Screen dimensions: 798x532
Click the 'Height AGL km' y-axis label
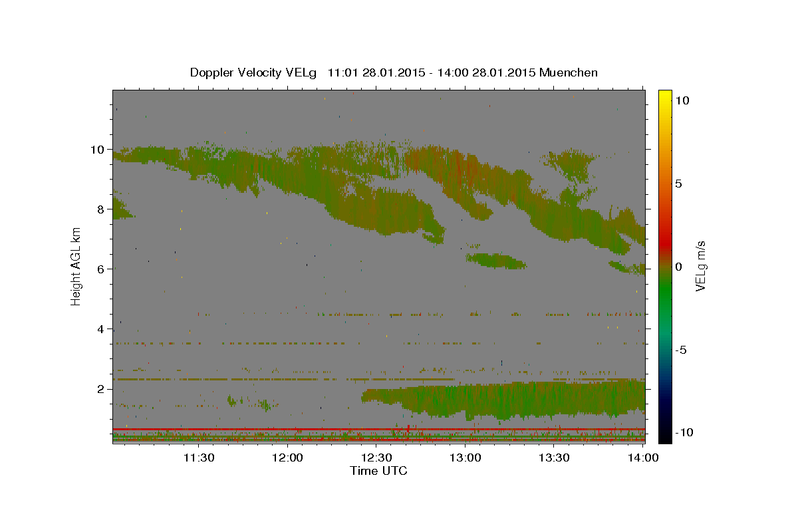click(76, 266)
